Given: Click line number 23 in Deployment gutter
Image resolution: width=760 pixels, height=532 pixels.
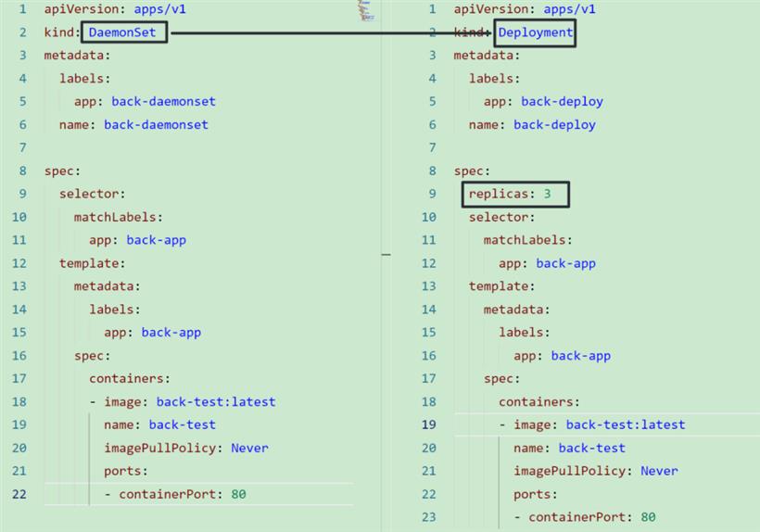Looking at the screenshot, I should (429, 517).
